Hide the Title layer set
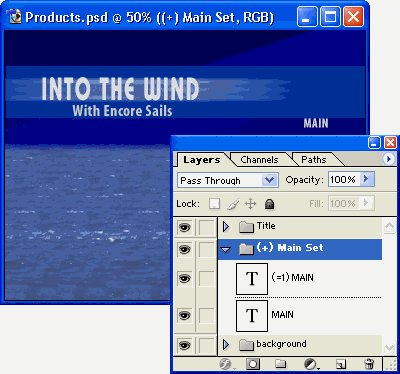The width and height of the screenshot is (400, 374). [185, 228]
